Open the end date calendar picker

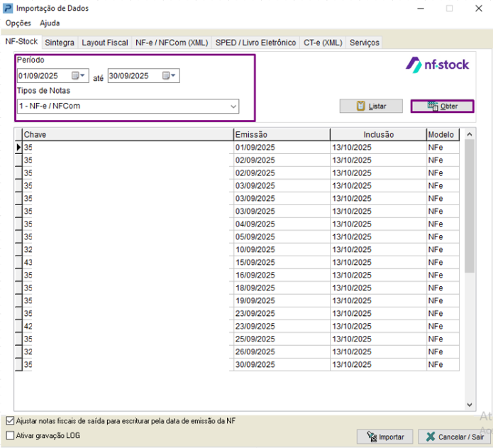click(x=169, y=76)
